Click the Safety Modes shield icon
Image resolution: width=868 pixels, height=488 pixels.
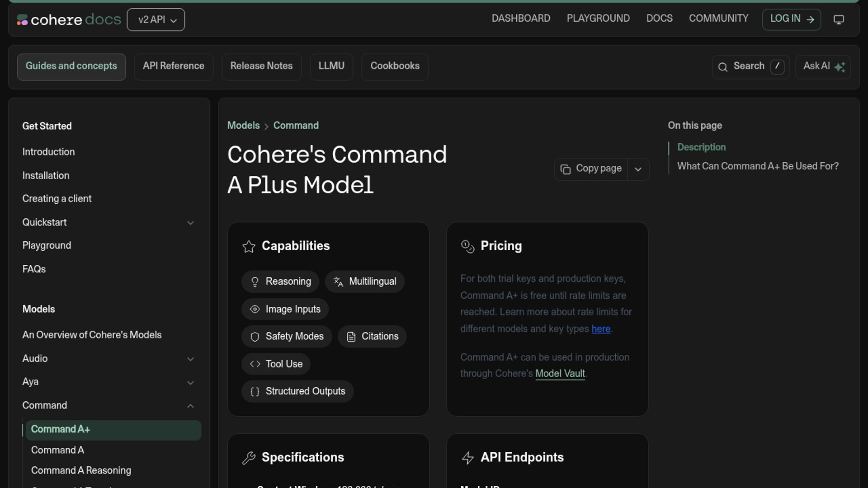tap(255, 337)
